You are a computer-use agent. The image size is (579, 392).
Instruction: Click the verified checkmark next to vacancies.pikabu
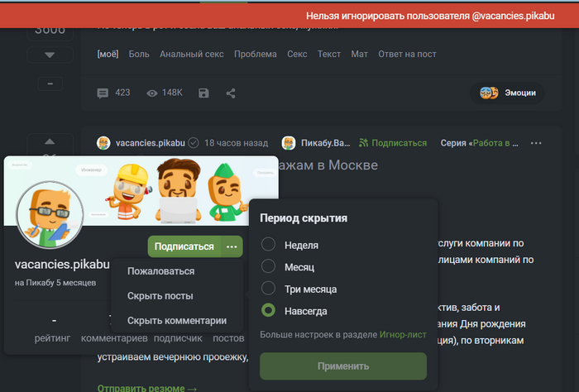tap(194, 142)
